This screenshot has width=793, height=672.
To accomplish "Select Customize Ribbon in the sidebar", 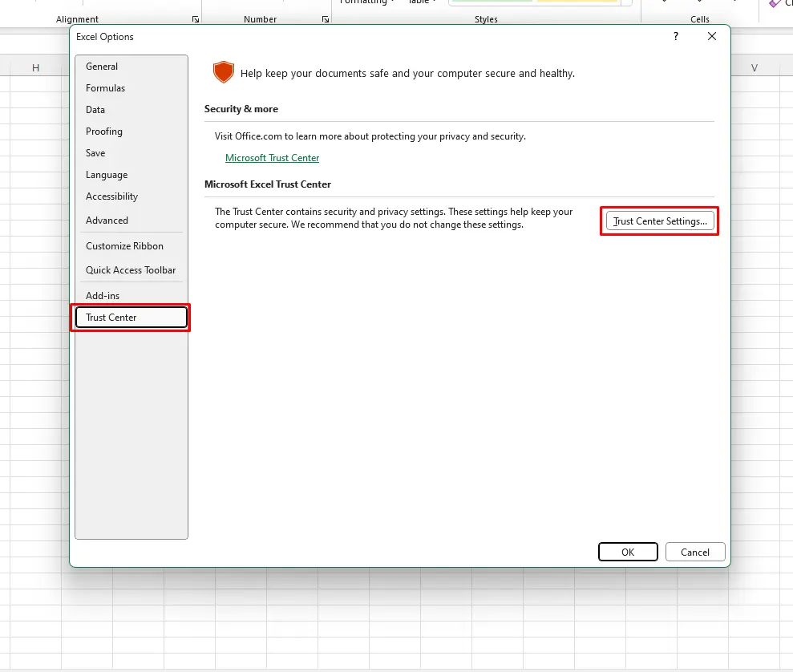I will [124, 246].
